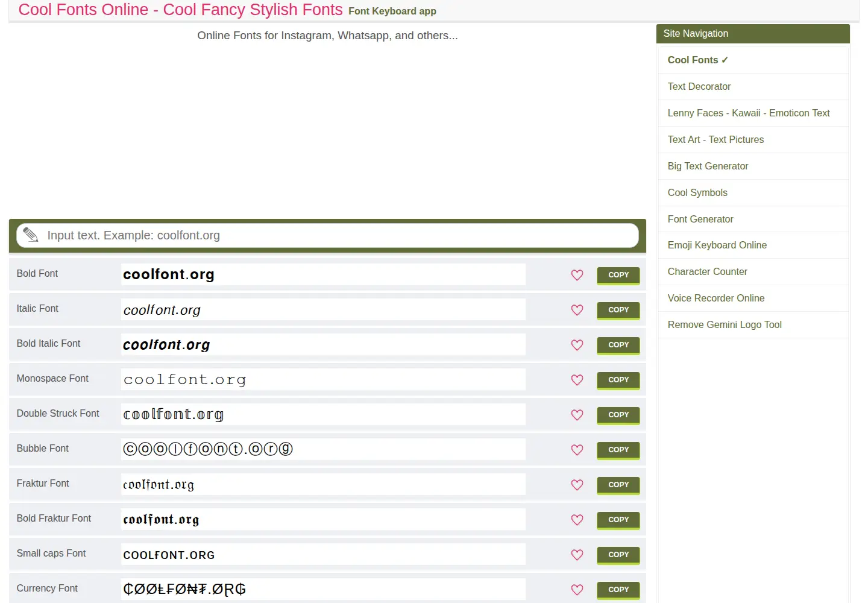
Task: Copy the Double Struck Font text
Action: [618, 415]
